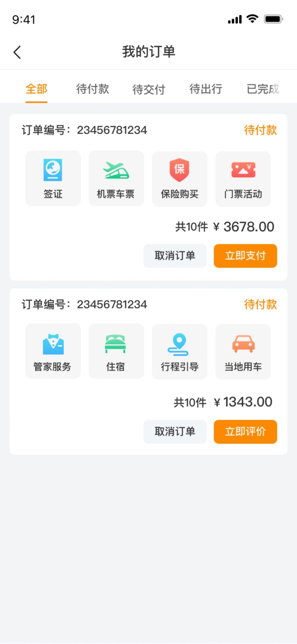
Task: Show the 已完成 tab
Action: (x=263, y=89)
